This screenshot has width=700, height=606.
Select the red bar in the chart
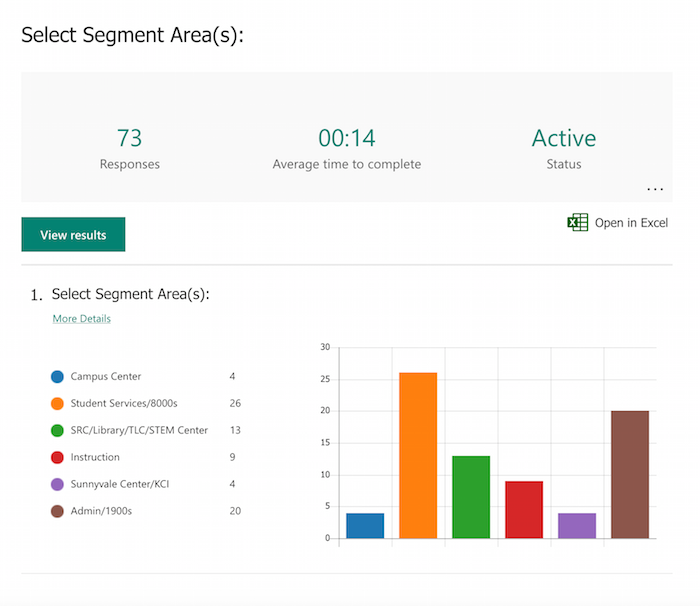524,509
